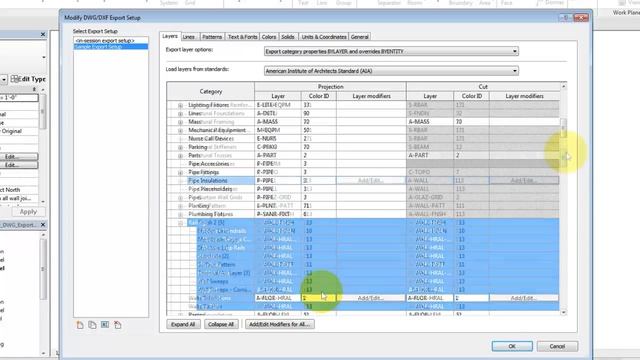Select the Pipe Accessories category row
Image resolution: width=640 pixels, height=360 pixels.
pos(211,164)
